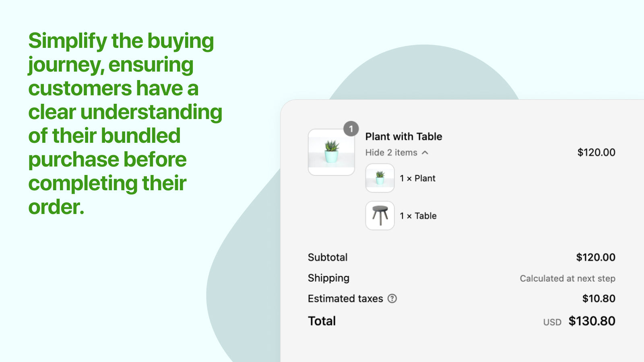Click the Shipping label
This screenshot has height=362, width=644.
[x=328, y=278]
